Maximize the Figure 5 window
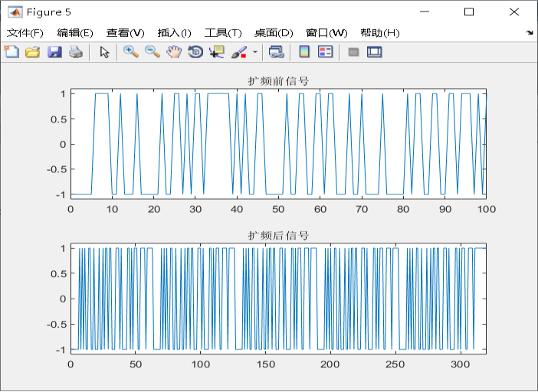Viewport: 538px width, 392px height. (x=469, y=12)
